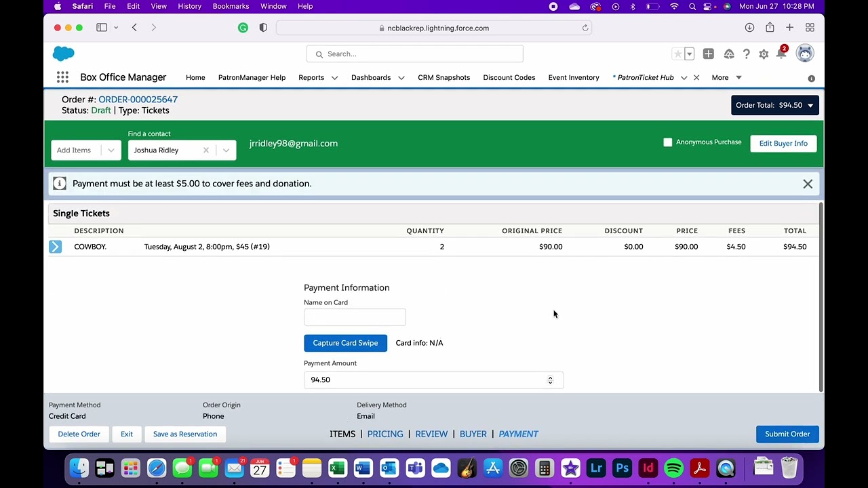Click the Name on Card field
Viewport: 868px width, 488px height.
(x=355, y=317)
